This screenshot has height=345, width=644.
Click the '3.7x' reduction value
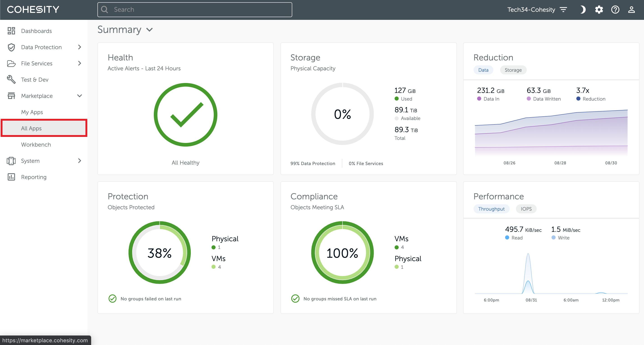coord(583,90)
